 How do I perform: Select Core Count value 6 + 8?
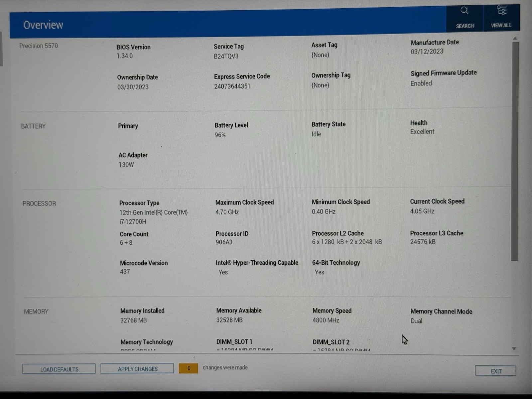click(126, 243)
